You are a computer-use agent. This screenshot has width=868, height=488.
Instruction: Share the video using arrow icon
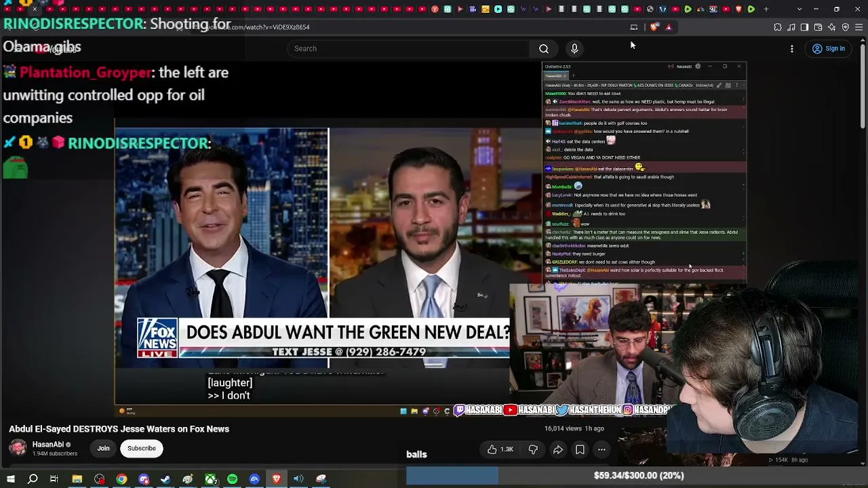point(558,449)
